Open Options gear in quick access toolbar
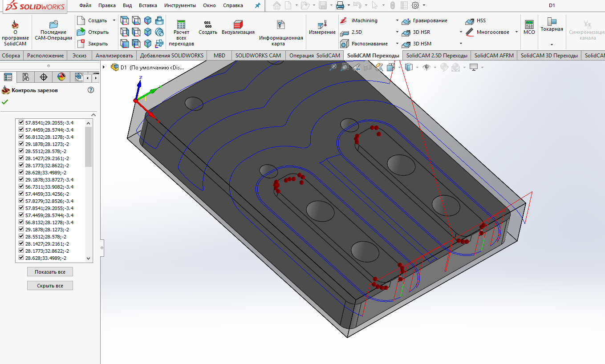This screenshot has width=605, height=364. click(415, 5)
